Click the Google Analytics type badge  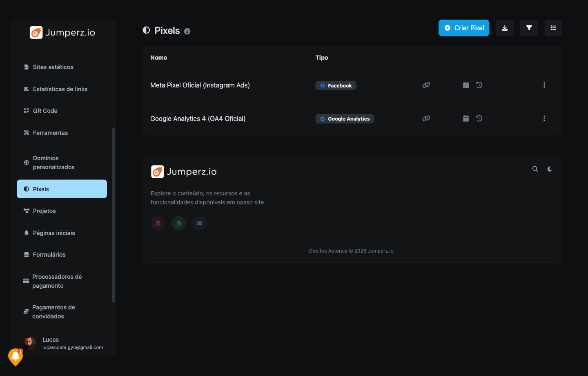click(345, 119)
